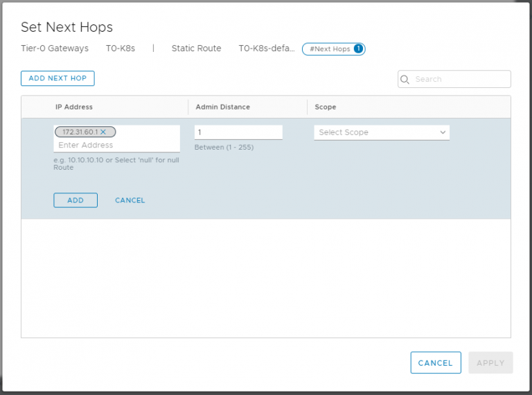Focus the Admin Distance value field
The image size is (532, 395).
click(x=238, y=132)
